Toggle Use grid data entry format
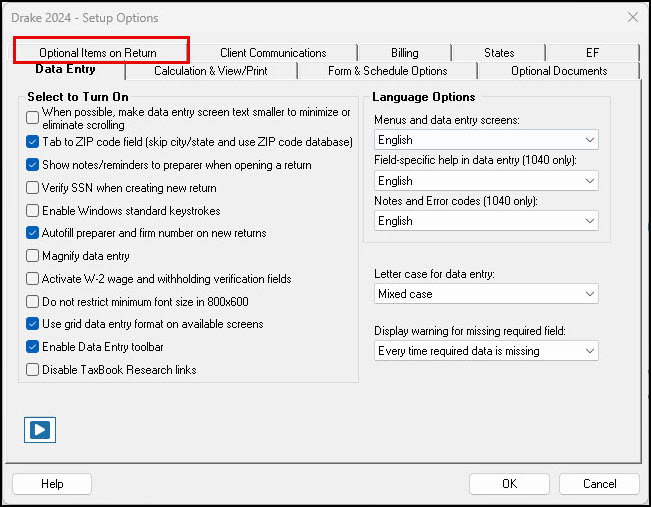Image resolution: width=651 pixels, height=507 pixels. [32, 323]
